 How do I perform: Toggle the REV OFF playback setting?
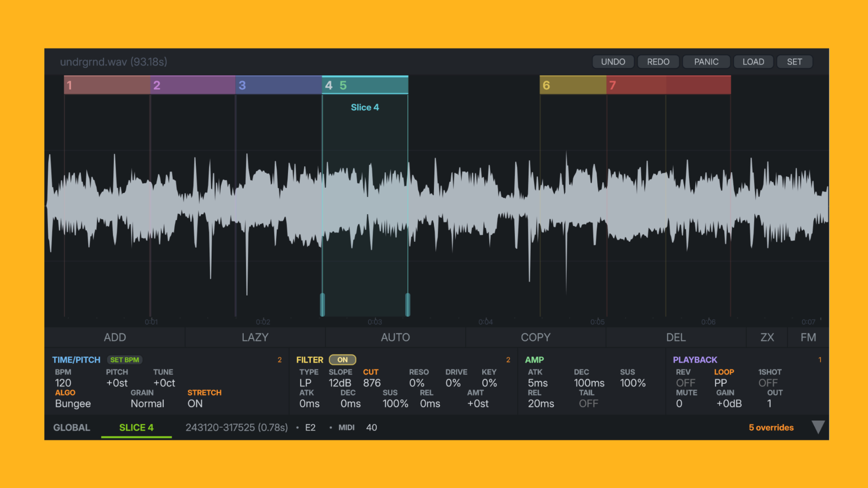[685, 383]
